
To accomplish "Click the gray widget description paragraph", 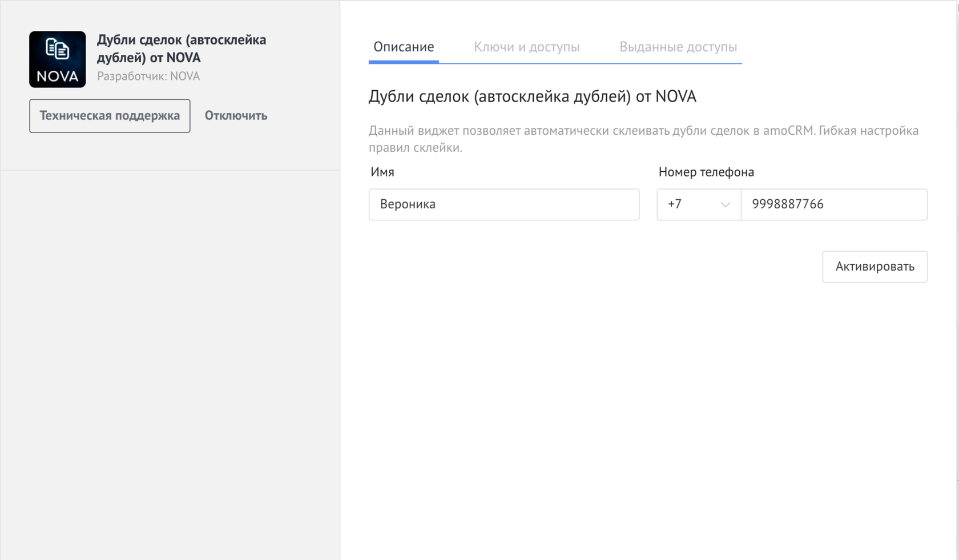I will [x=643, y=139].
